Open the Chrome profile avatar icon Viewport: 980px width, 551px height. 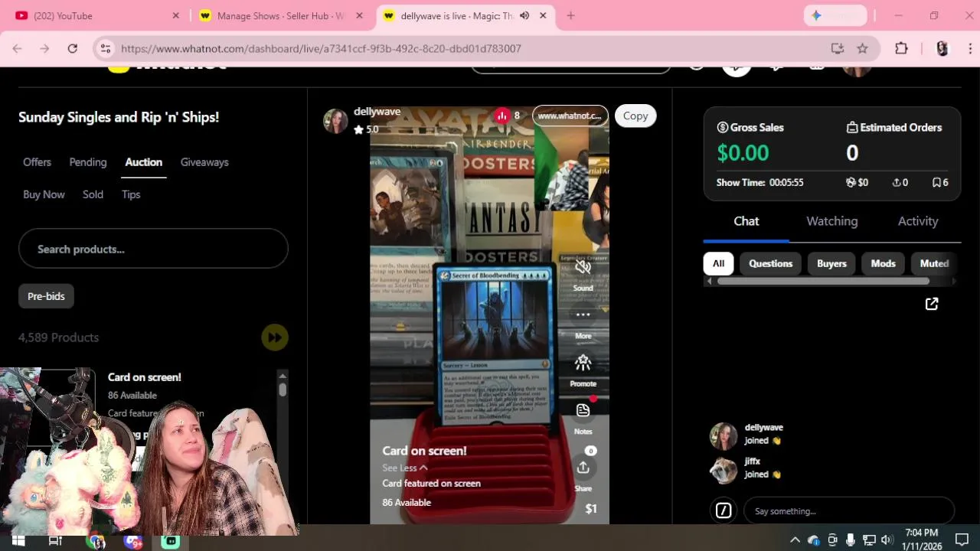coord(942,48)
